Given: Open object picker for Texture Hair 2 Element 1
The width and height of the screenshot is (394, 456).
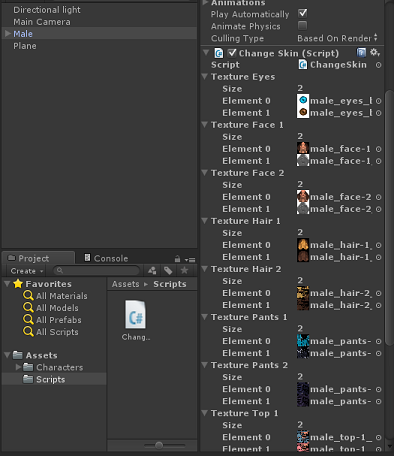Looking at the screenshot, I should pyautogui.click(x=378, y=305).
